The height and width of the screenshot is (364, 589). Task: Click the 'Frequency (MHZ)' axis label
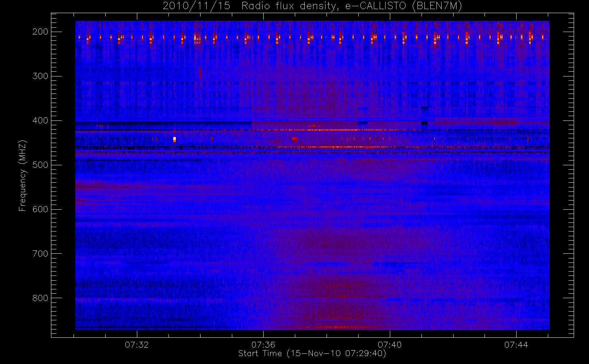pyautogui.click(x=23, y=175)
